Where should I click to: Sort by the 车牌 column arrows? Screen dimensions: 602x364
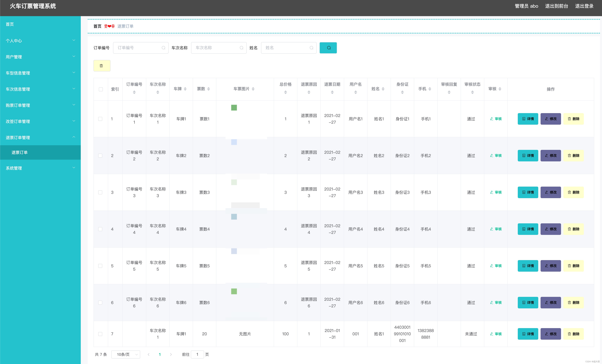tap(185, 89)
